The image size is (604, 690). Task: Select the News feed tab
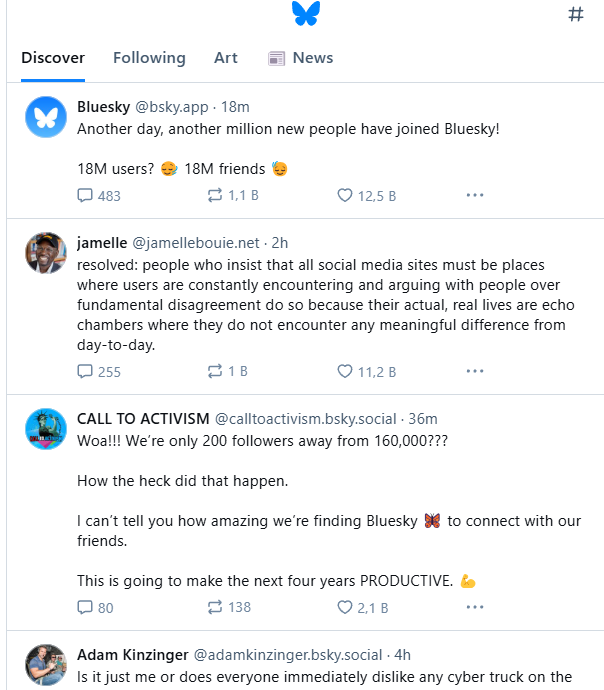301,58
